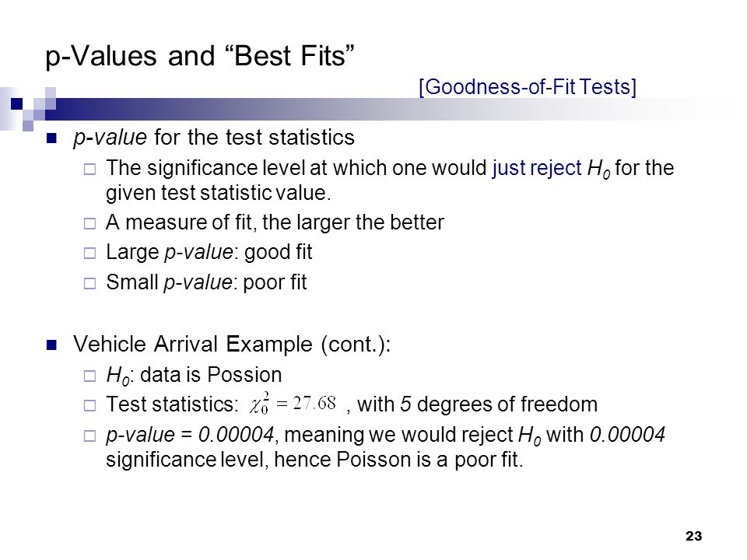Viewport: 747px width, 560px height.
Task: Click the hollow bullet before 'H0: data is Possion'
Action: pos(89,376)
